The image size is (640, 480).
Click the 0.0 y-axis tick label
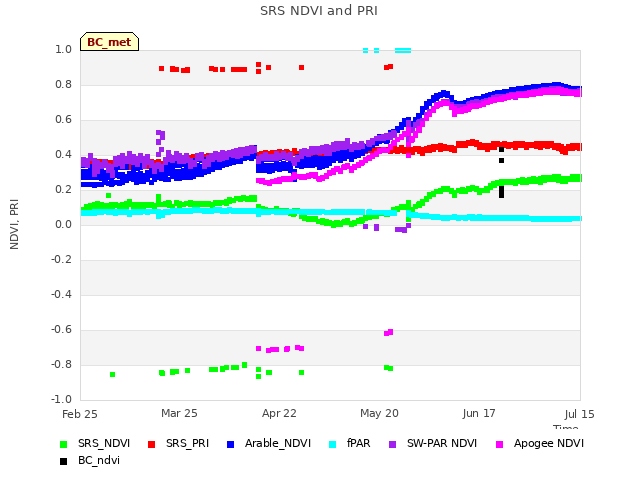tap(63, 224)
